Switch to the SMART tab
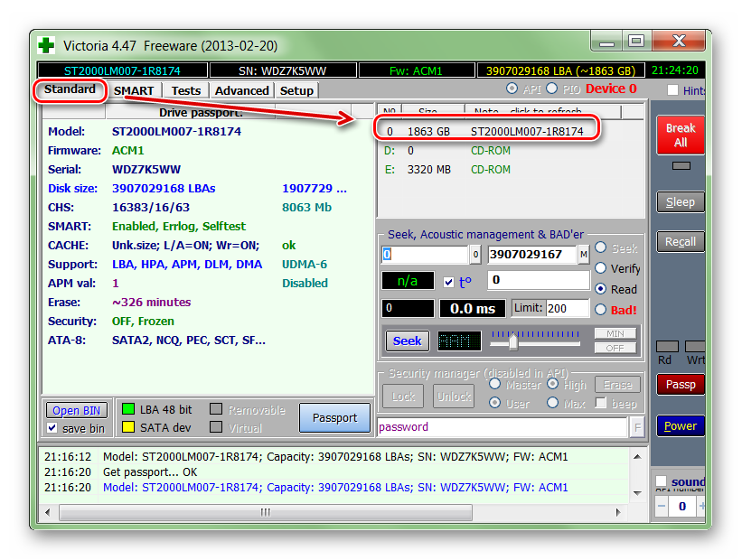The height and width of the screenshot is (560, 742). point(135,90)
